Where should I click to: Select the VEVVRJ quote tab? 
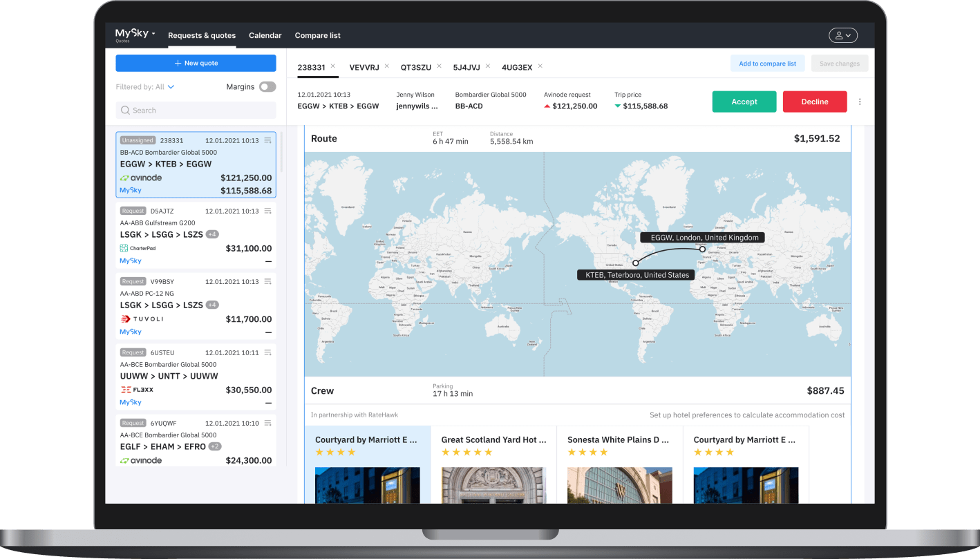click(x=363, y=67)
